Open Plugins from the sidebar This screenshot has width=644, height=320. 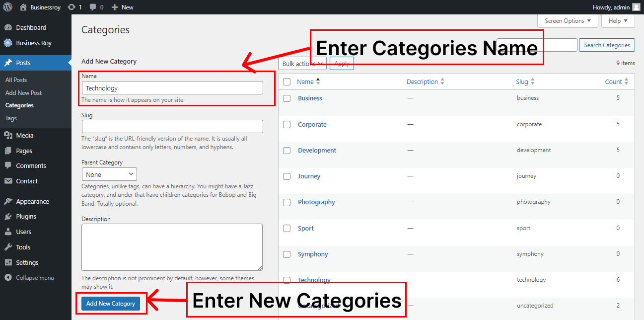click(x=26, y=217)
